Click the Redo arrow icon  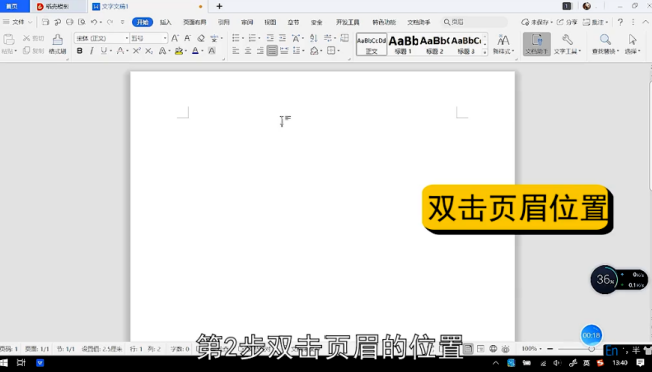pyautogui.click(x=110, y=22)
